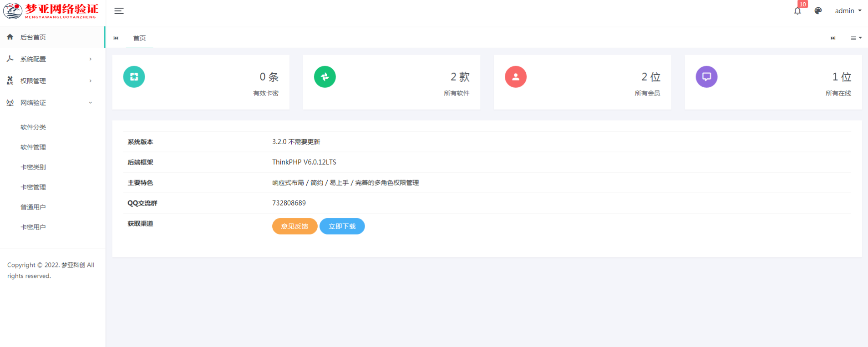Expand the 系统配置 menu
Image resolution: width=868 pixels, height=347 pixels.
click(x=50, y=59)
